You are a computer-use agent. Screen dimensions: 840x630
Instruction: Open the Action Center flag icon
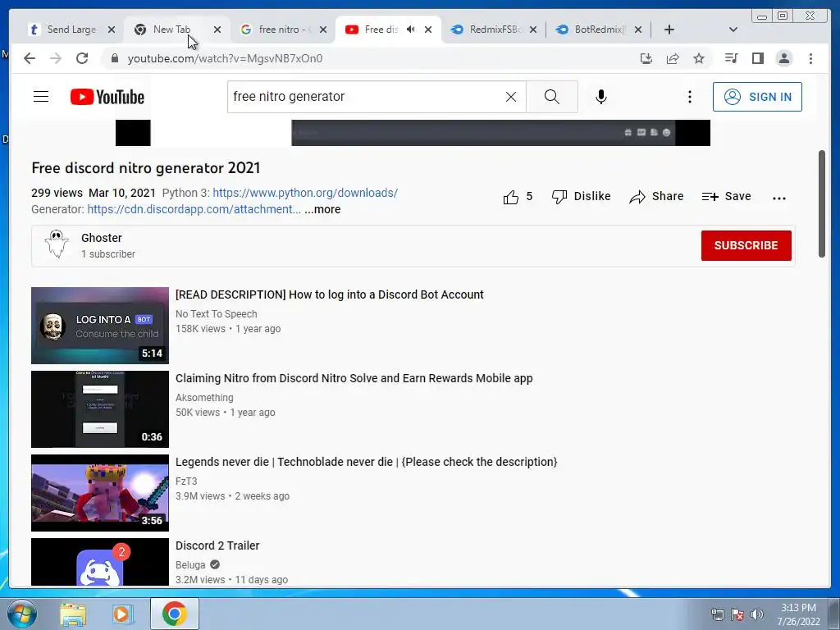click(x=737, y=614)
